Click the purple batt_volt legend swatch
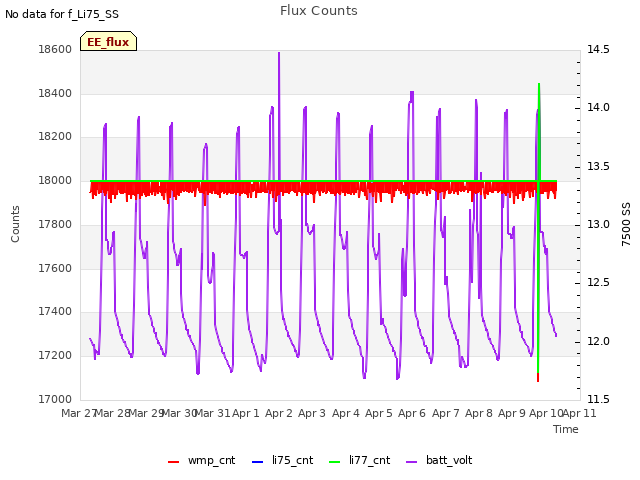 [x=412, y=462]
